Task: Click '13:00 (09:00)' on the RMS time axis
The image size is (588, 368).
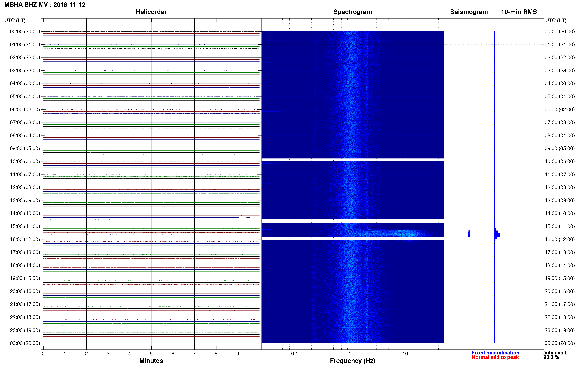Action: (x=560, y=200)
